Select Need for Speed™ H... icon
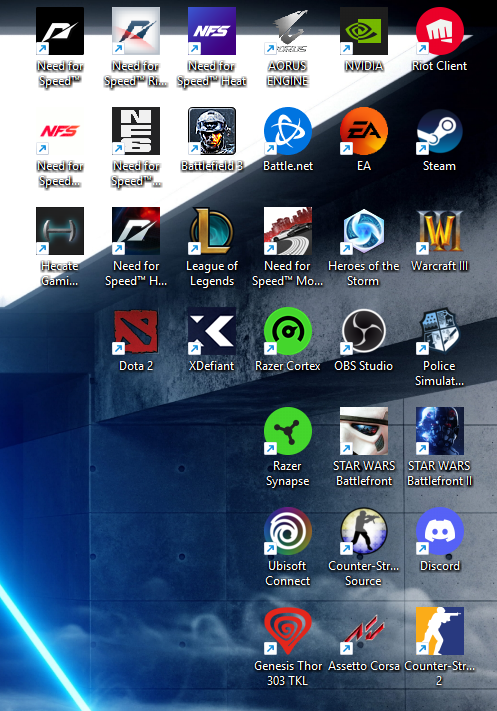The height and width of the screenshot is (711, 497). click(x=136, y=231)
